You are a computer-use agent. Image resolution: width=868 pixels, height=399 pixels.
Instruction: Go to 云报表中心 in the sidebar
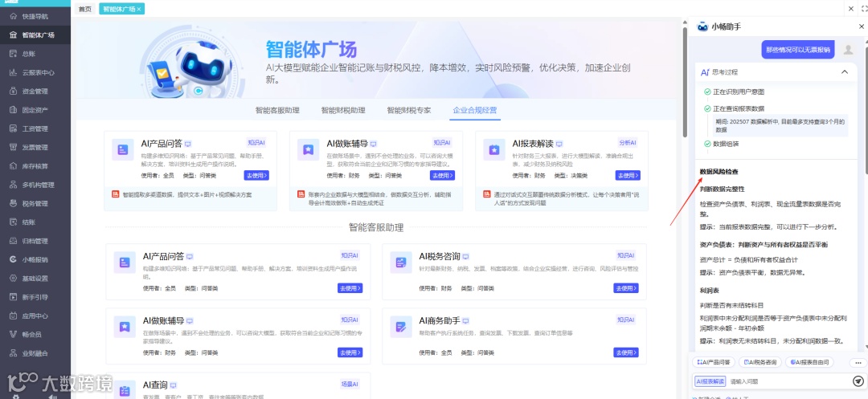click(35, 72)
